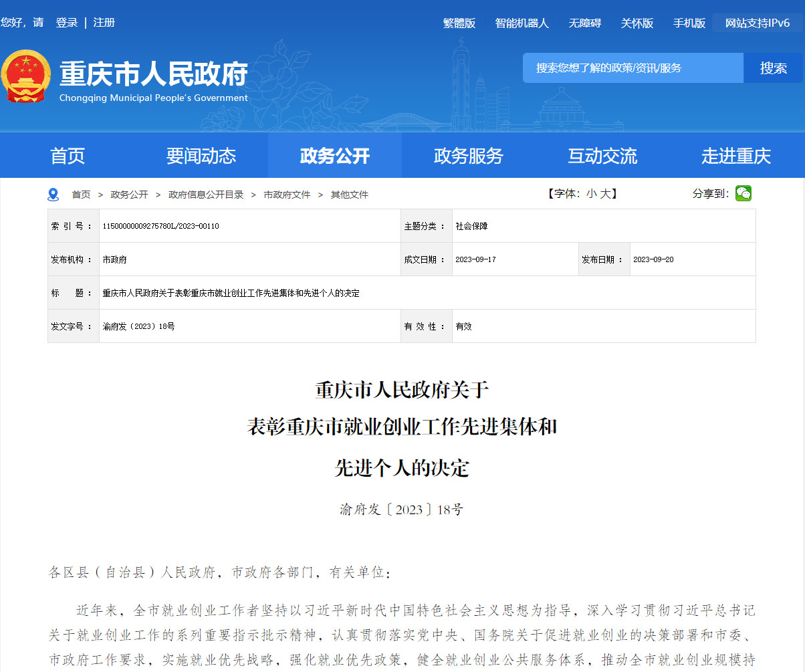Click the 登录 login link

67,23
